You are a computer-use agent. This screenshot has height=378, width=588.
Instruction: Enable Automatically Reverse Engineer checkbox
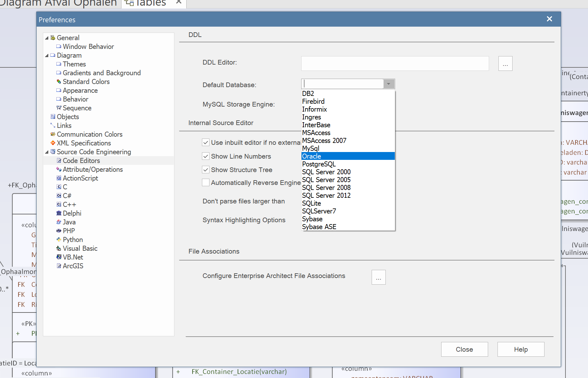[x=206, y=182]
